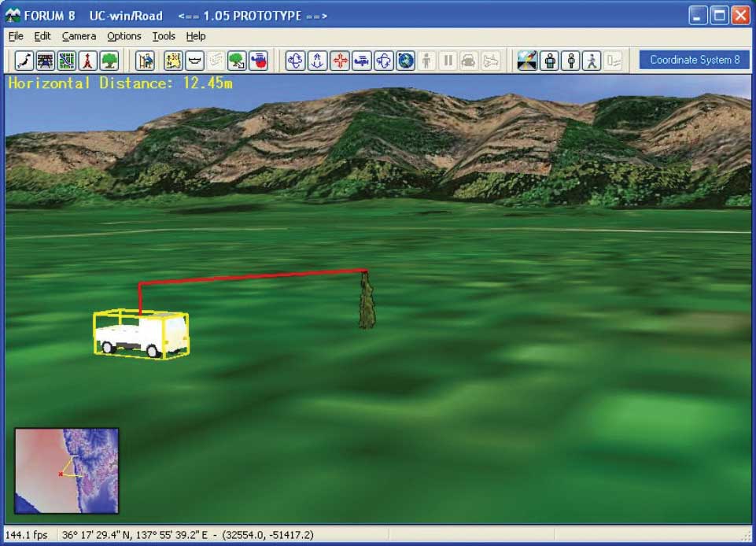Image resolution: width=756 pixels, height=546 pixels.
Task: Click the road scenery view icon
Action: click(x=527, y=61)
